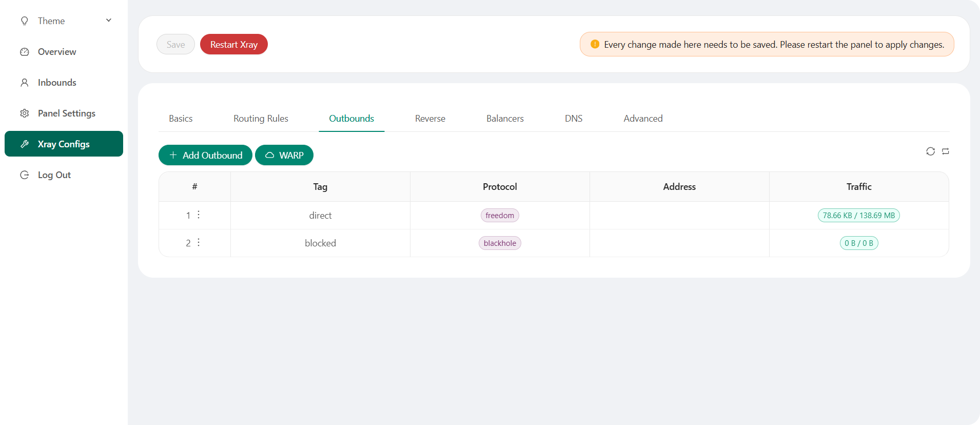The height and width of the screenshot is (425, 980).
Task: Expand the Theme menu chevron
Action: pyautogui.click(x=109, y=21)
